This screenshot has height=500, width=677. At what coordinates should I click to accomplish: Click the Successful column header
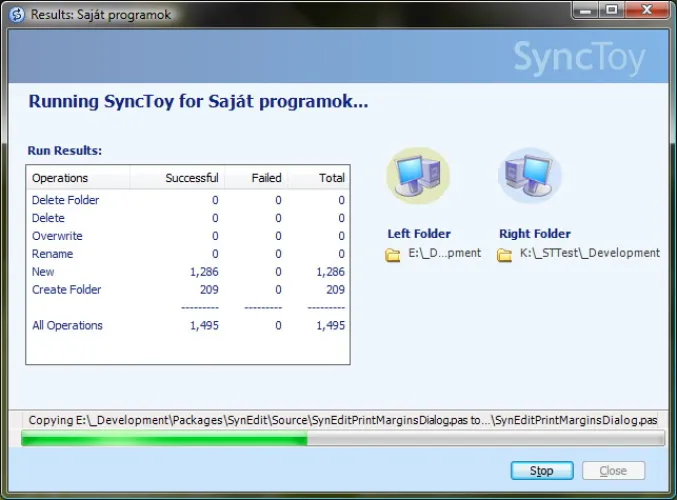(x=177, y=177)
